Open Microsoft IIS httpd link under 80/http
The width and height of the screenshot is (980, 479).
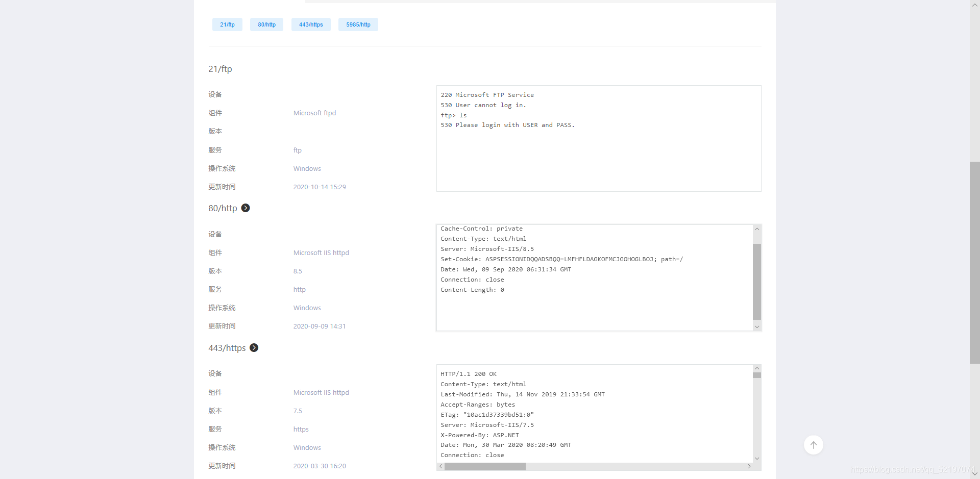[321, 253]
